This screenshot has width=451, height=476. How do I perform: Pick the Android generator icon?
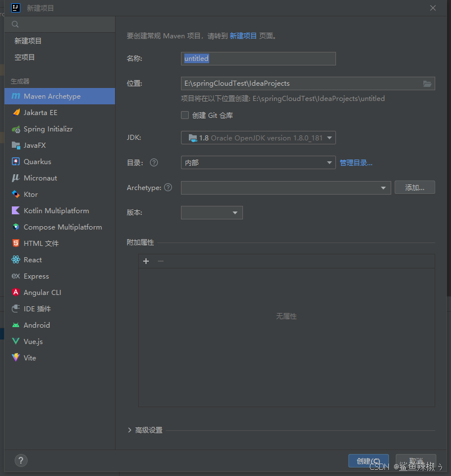point(16,325)
